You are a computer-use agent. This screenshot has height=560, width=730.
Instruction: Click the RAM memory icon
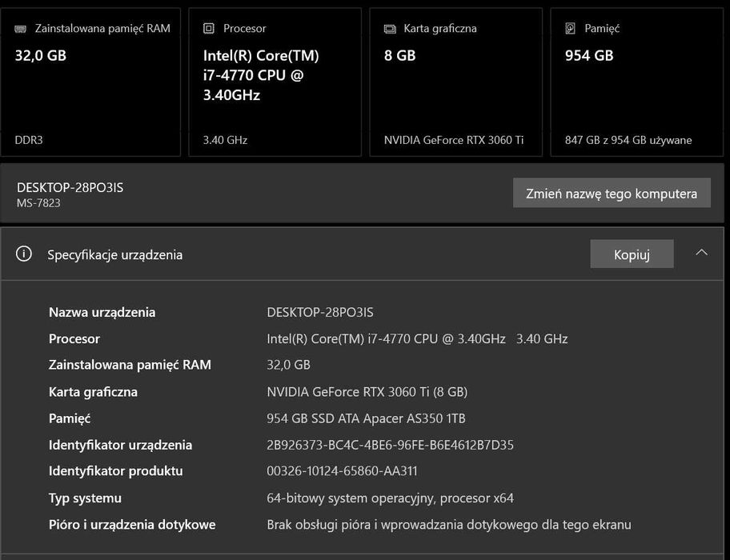coord(21,29)
